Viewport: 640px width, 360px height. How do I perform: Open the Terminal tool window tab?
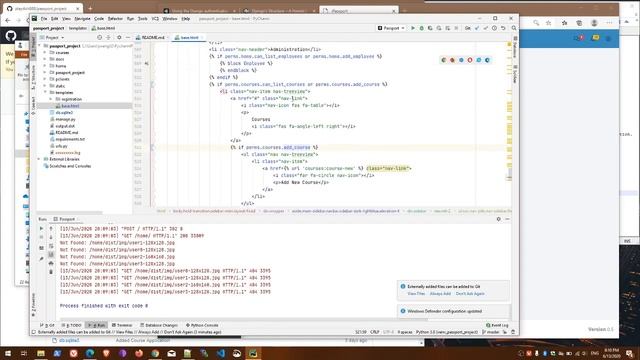pos(122,325)
